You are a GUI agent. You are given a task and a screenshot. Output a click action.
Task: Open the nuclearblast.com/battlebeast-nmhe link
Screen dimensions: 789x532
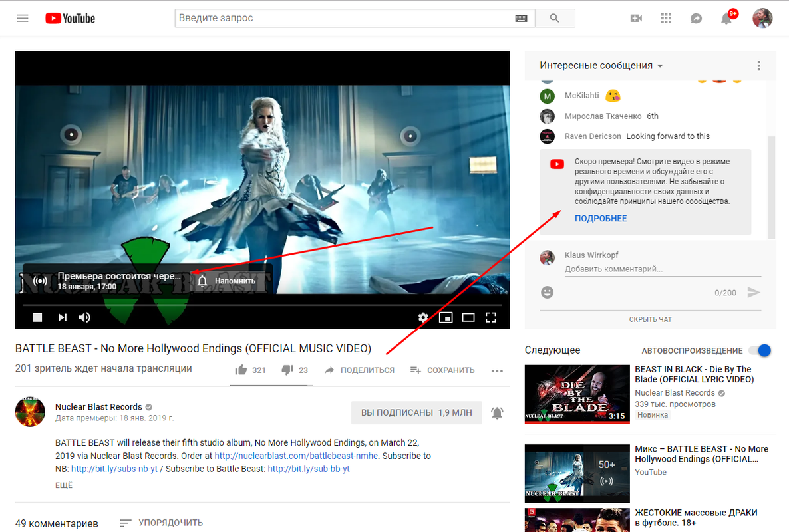(x=297, y=456)
